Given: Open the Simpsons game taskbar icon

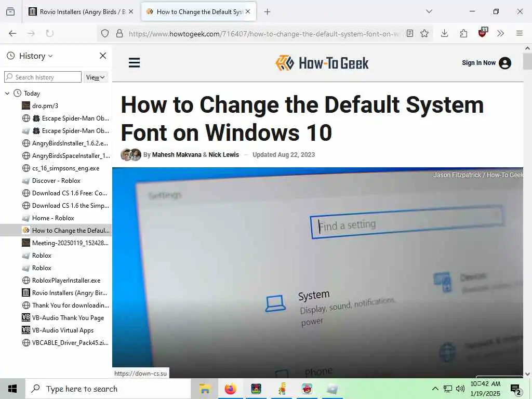Looking at the screenshot, I should (282, 389).
